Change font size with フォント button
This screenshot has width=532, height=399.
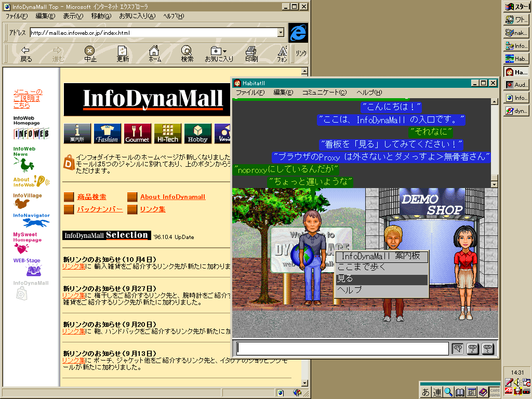coord(282,54)
